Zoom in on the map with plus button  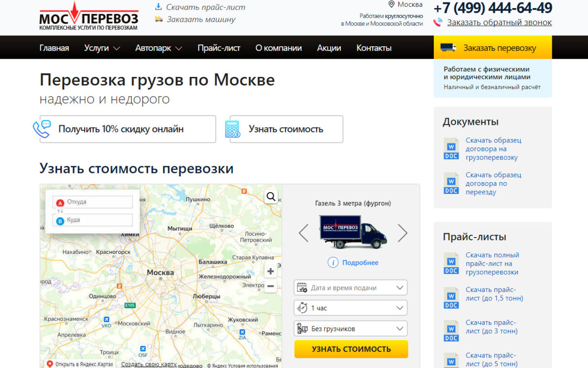coord(271,271)
